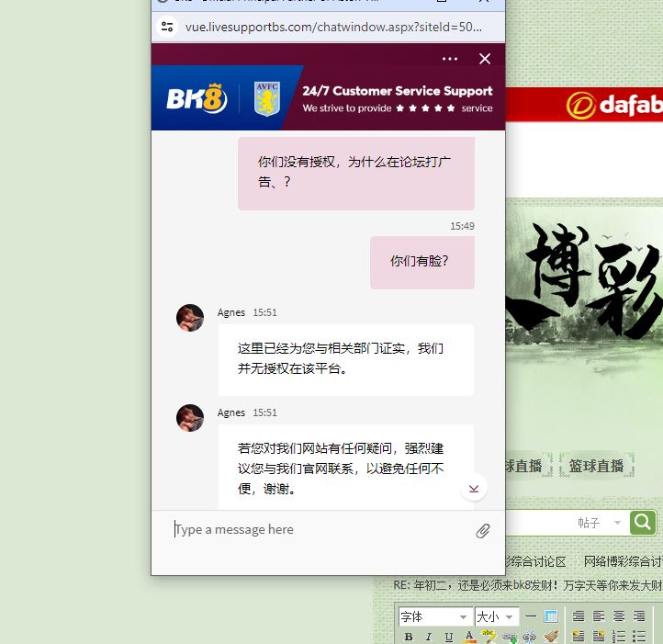
Task: Click the scroll-to-bottom arrow in chat
Action: (x=474, y=488)
